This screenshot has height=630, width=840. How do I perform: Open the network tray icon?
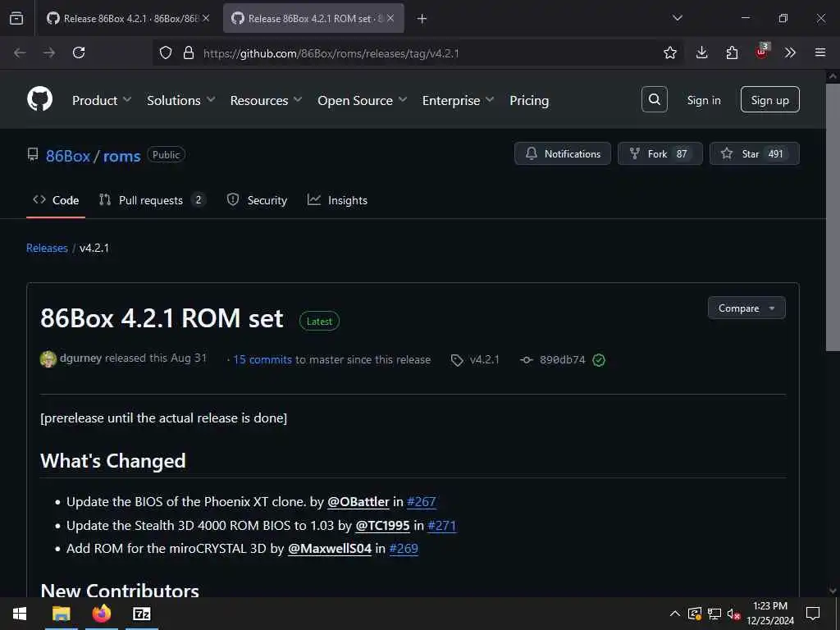point(714,614)
